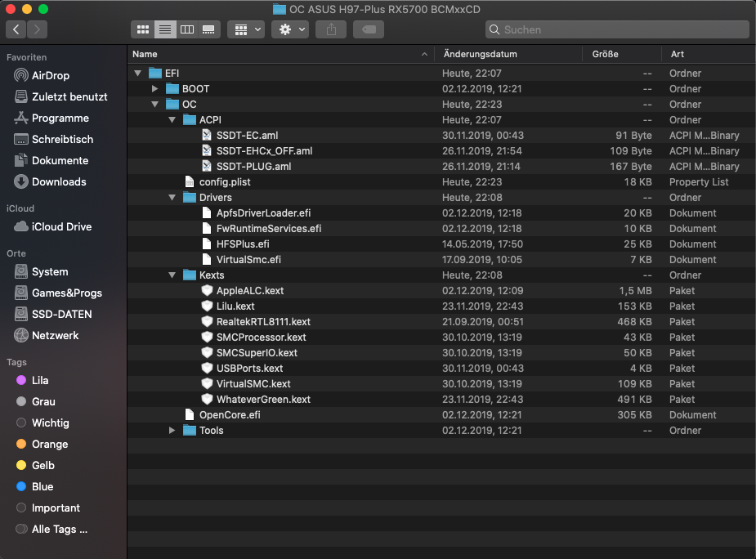Select the RealtekRTL8111.kext package icon
The height and width of the screenshot is (559, 756).
[x=207, y=322]
